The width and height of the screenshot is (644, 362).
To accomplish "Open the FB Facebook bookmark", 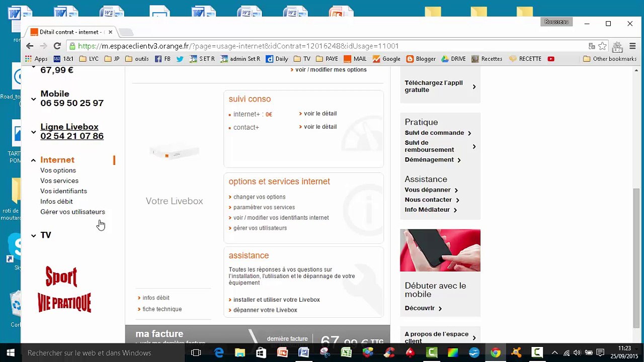I will [163, 59].
